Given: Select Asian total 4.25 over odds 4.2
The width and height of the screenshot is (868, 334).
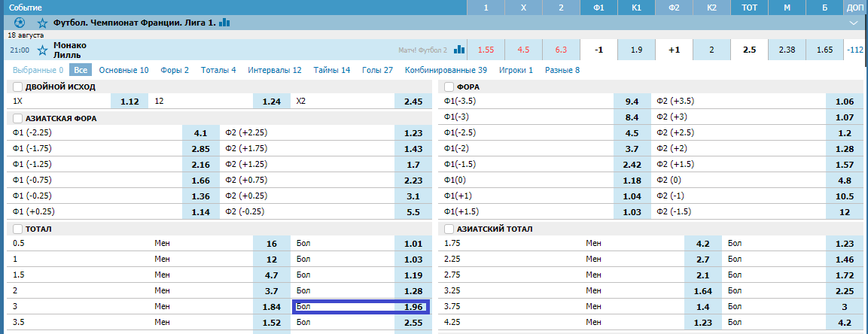Looking at the screenshot, I should [844, 323].
